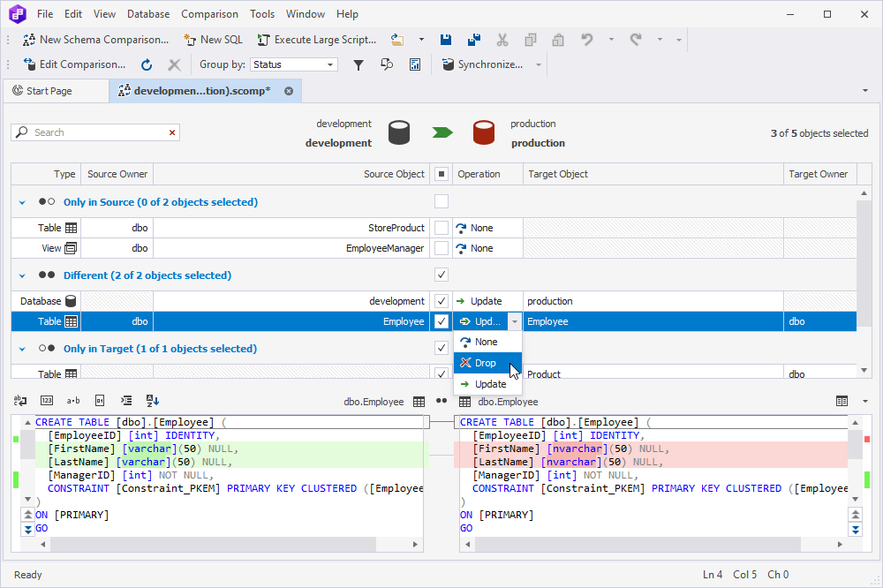Click the A-Z sort icon in diff toolbar

point(153,401)
